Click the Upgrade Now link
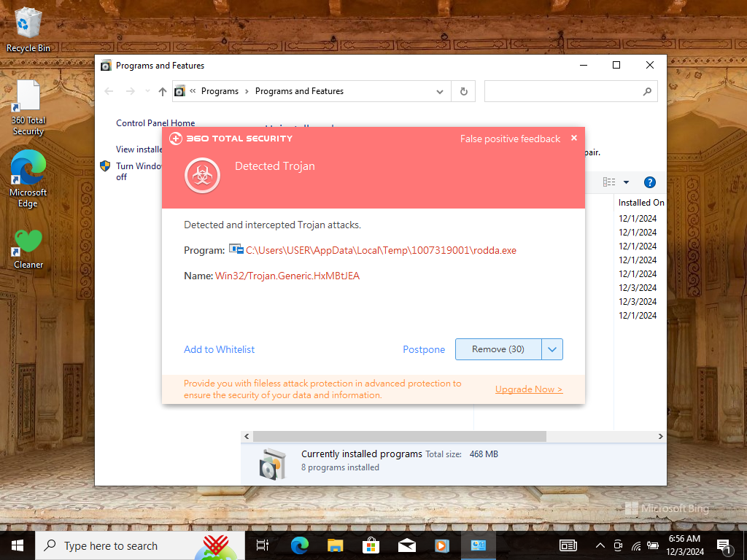747x560 pixels. (528, 389)
